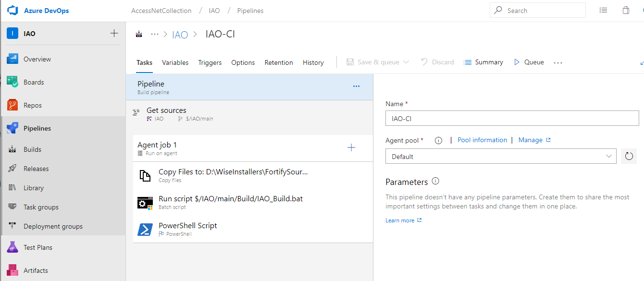Open breadcrumb ellipsis menu before IAO
Screen dimensions: 644x281
click(x=155, y=34)
